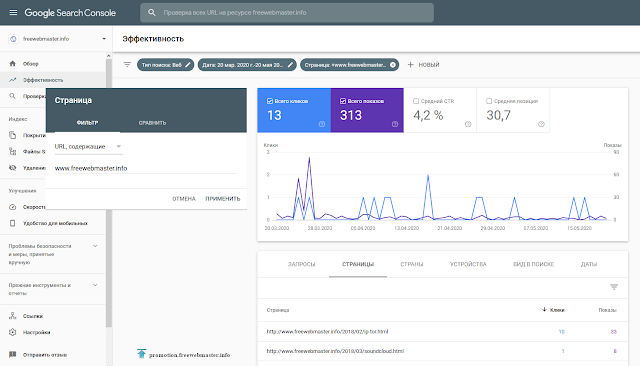Screen dimensions: 640x366
Task: Switch to the Сравнить tab in page dialog
Action: (x=152, y=123)
